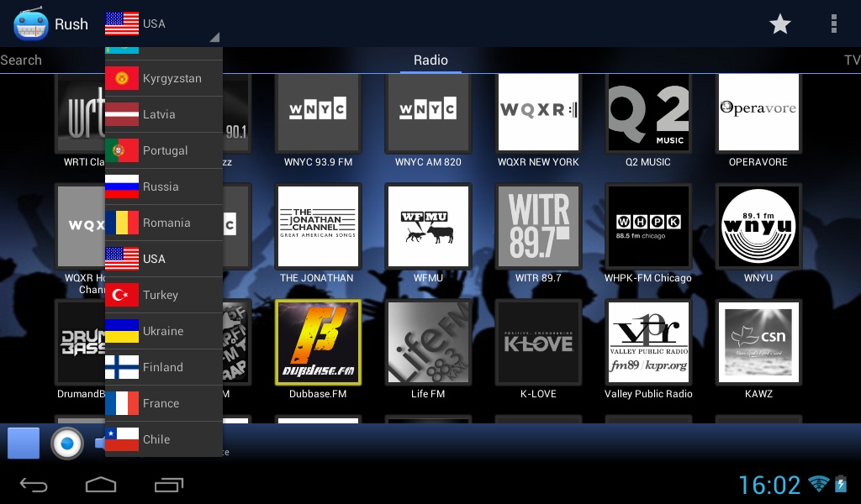Pick Chile from the country list
The image size is (861, 504).
click(164, 439)
